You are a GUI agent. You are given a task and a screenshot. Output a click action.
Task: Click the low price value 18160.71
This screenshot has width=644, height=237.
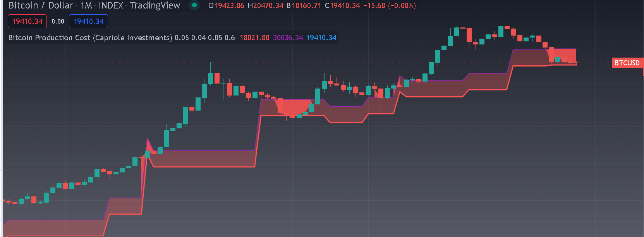[306, 6]
